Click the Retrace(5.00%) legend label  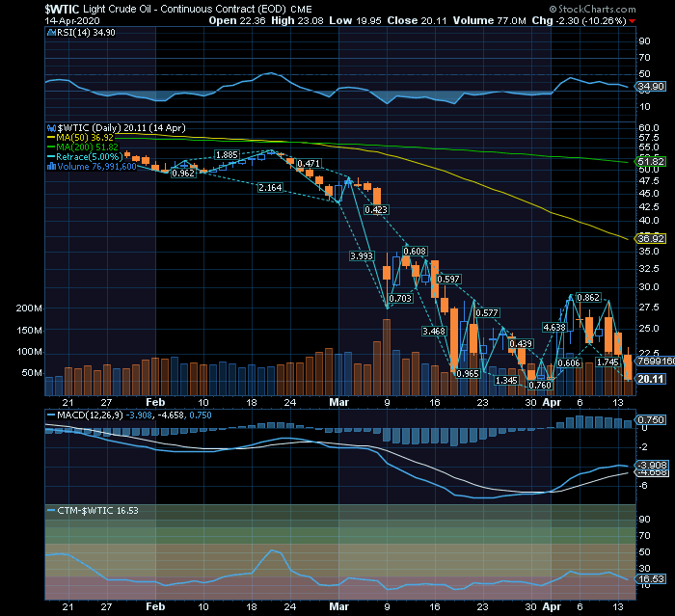pos(90,157)
